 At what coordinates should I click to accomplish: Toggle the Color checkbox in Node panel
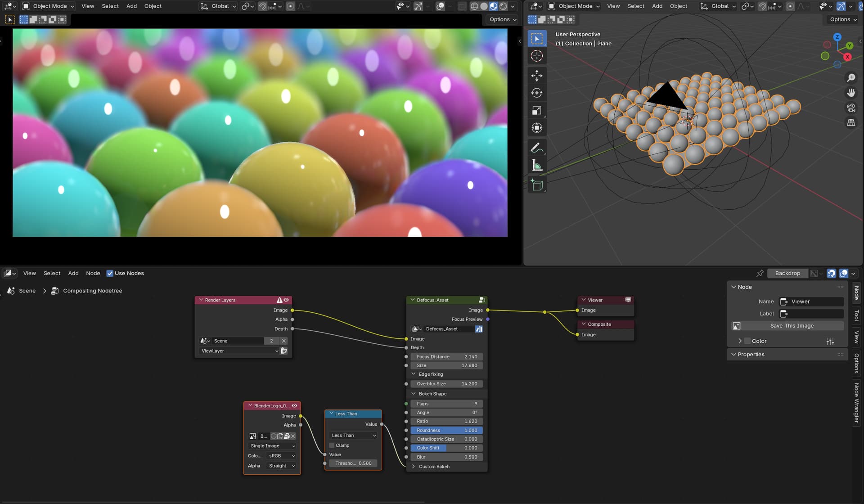coord(747,341)
